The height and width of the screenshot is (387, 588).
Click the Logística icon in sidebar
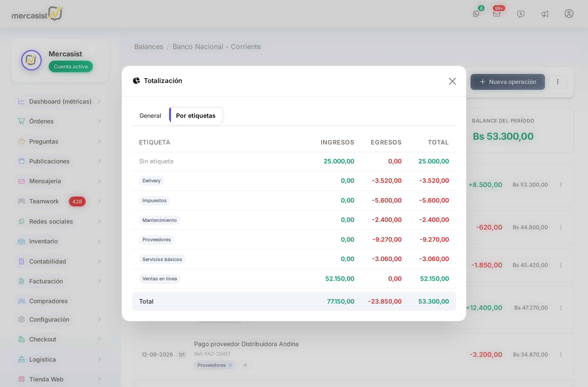[22, 359]
